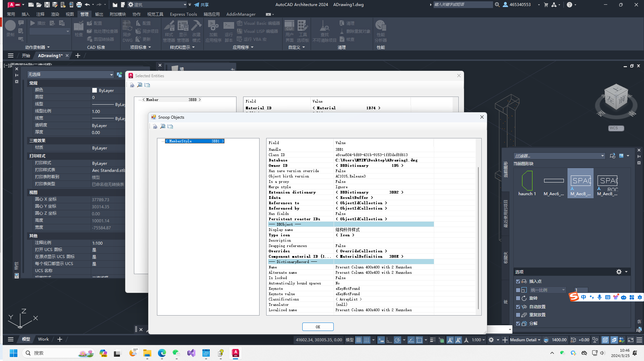
Task: Switch to the Express Tools ribbon tab
Action: coord(183,14)
